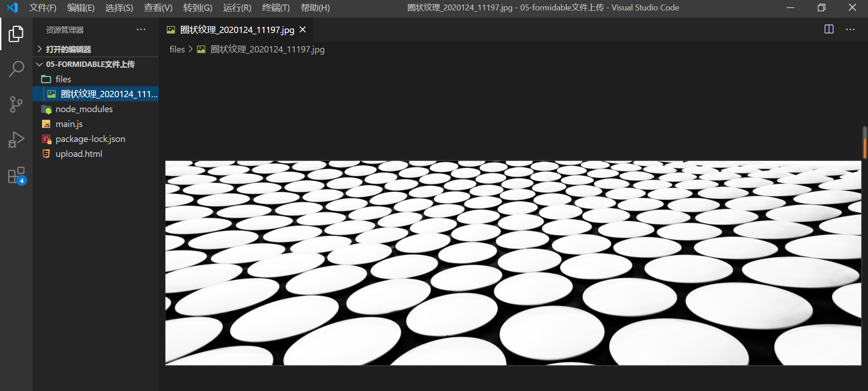Open upload.html from the explorer
This screenshot has height=391, width=868.
point(95,154)
